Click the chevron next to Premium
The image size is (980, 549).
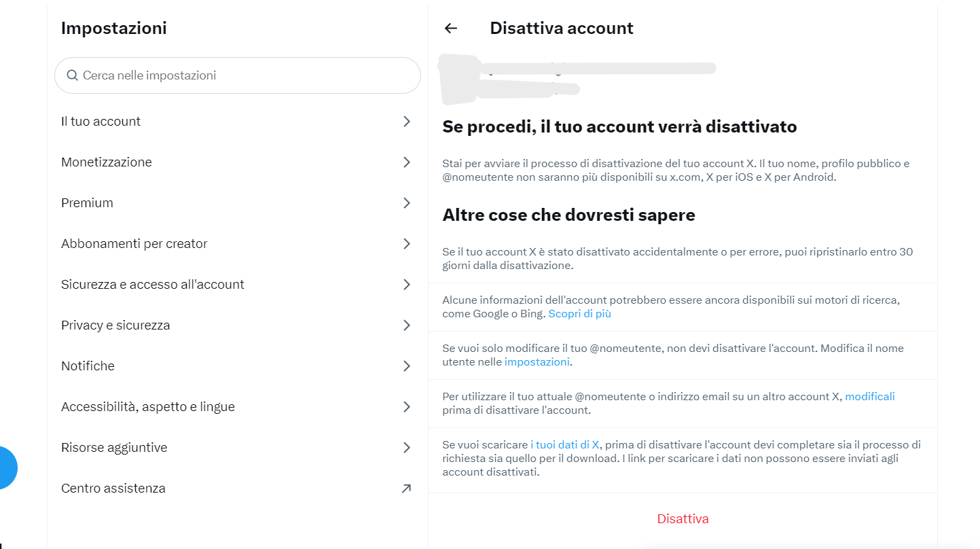pos(407,202)
